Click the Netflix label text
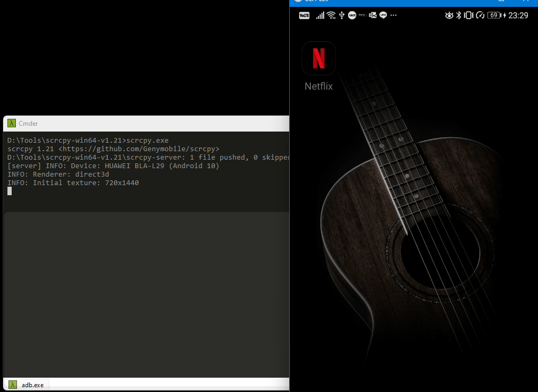538x392 pixels. 318,86
